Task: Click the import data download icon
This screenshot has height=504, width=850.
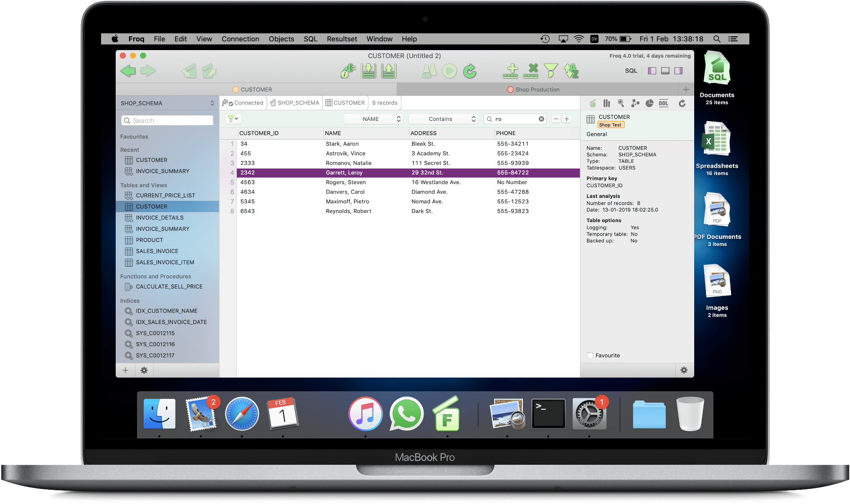Action: tap(368, 71)
